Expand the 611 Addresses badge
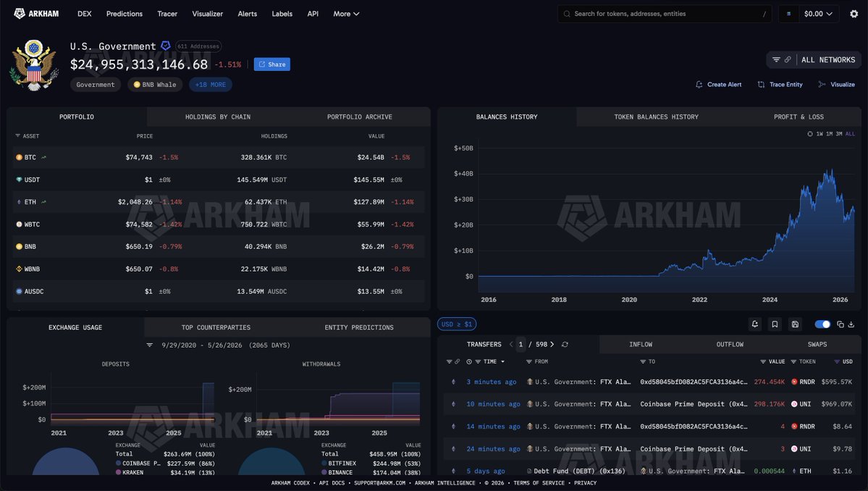 click(198, 46)
